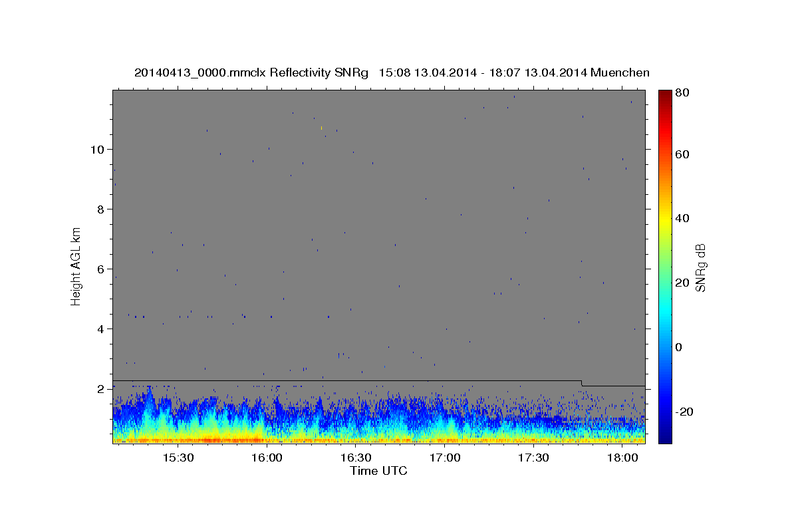Click the height axis label 6
Screen dimensions: 798x532
[102, 269]
